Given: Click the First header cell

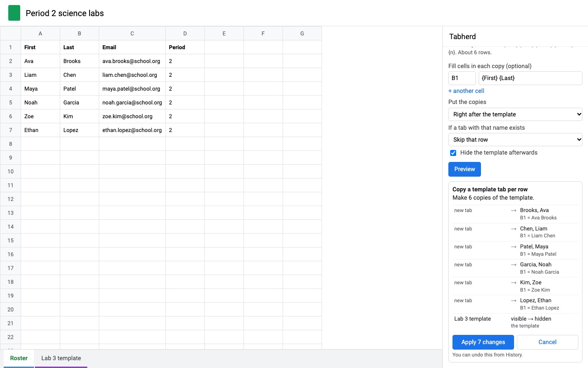Looking at the screenshot, I should pyautogui.click(x=40, y=47).
